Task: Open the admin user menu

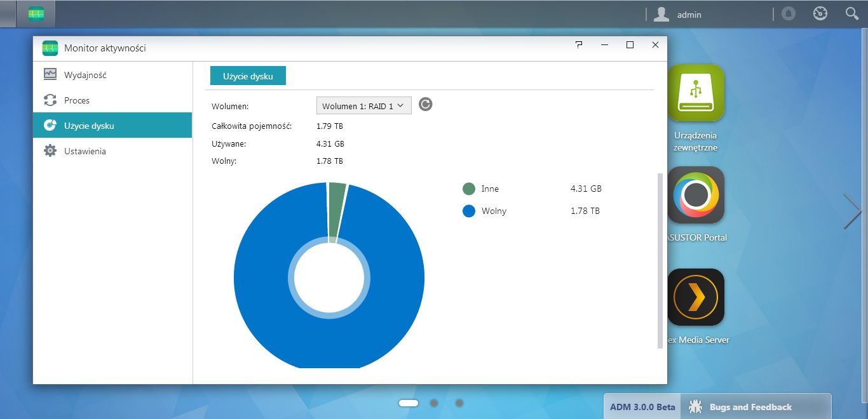Action: click(x=678, y=14)
